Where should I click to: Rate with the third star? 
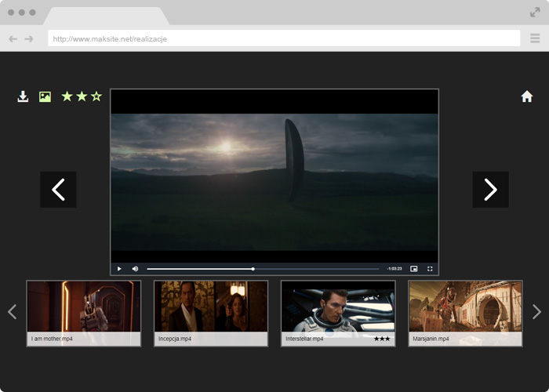point(96,96)
